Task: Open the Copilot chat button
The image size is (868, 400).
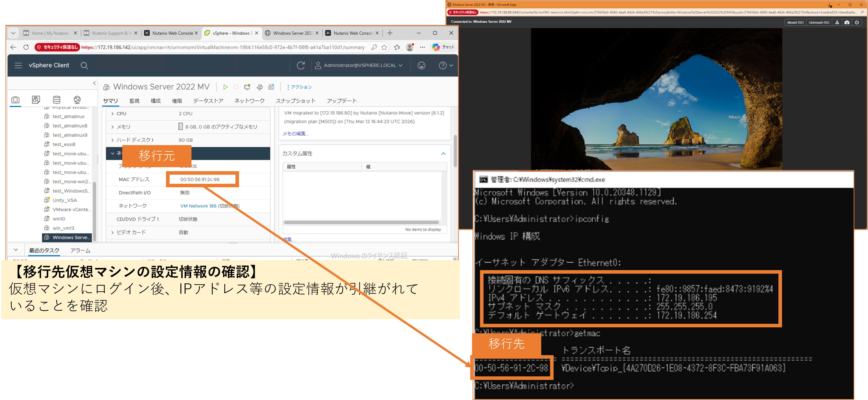Action: click(443, 47)
